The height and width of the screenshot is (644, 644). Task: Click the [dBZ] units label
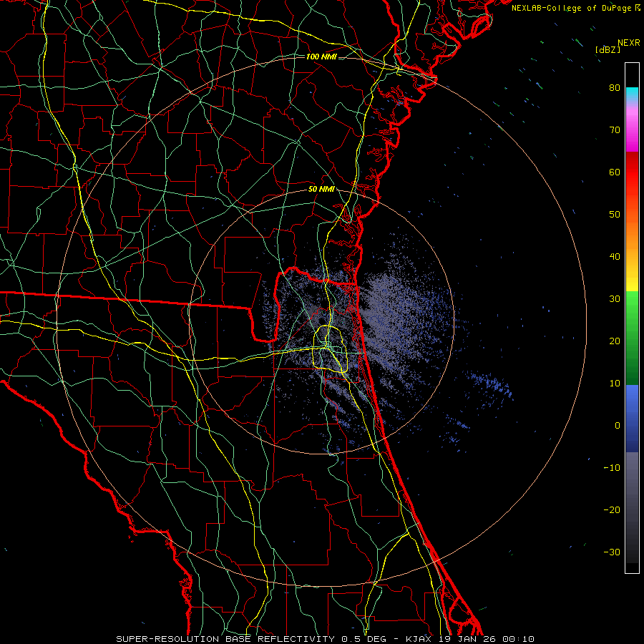608,50
